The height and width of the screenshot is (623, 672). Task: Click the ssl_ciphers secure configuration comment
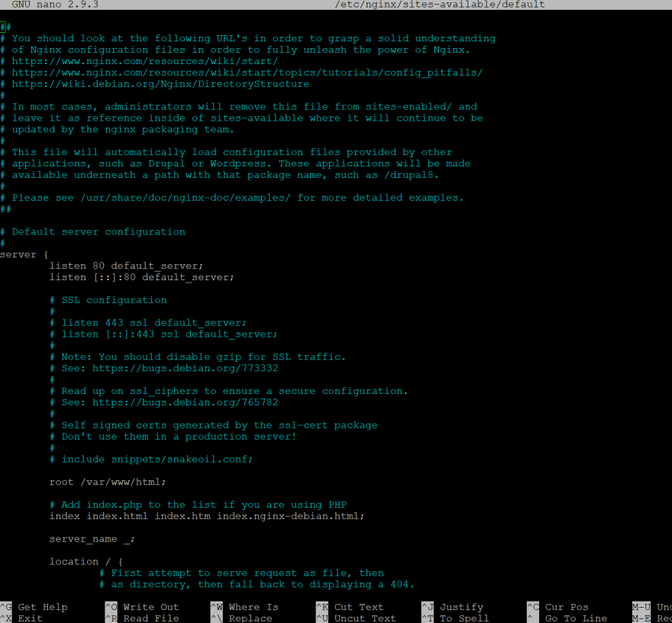pos(228,391)
